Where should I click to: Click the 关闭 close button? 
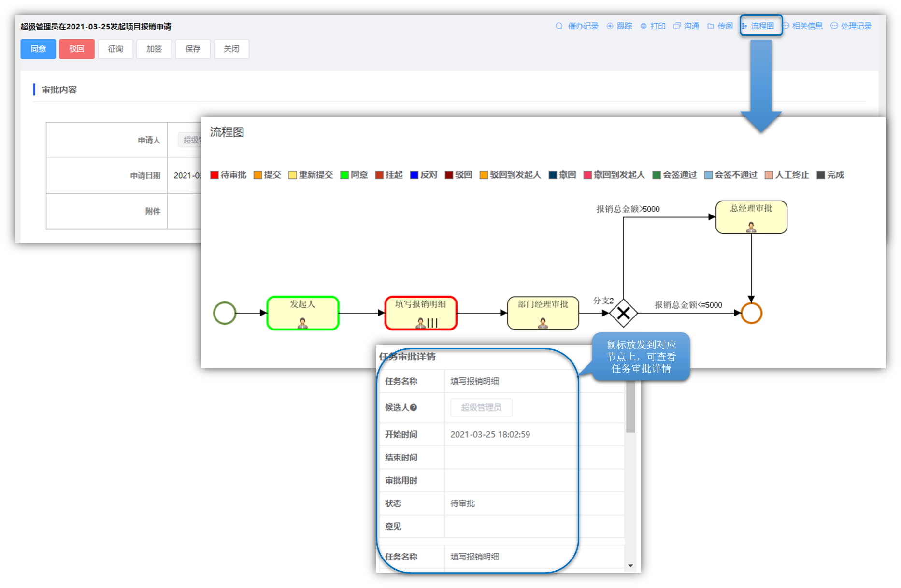pyautogui.click(x=231, y=49)
